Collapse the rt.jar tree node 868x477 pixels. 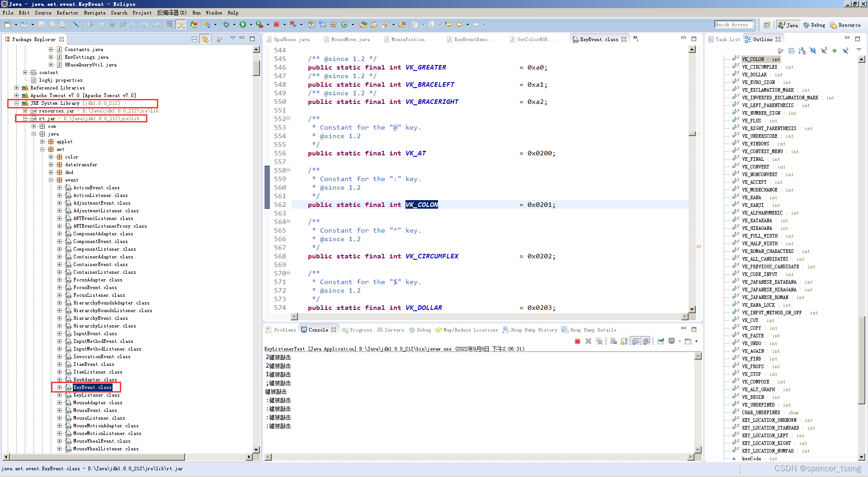25,118
